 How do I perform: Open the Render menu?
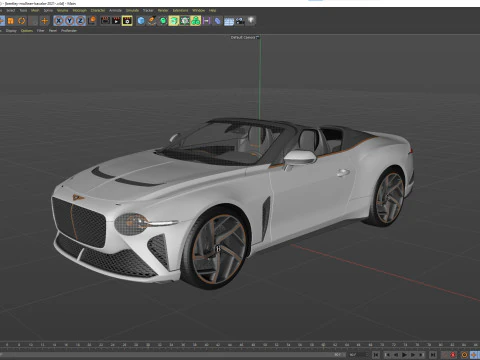point(163,10)
